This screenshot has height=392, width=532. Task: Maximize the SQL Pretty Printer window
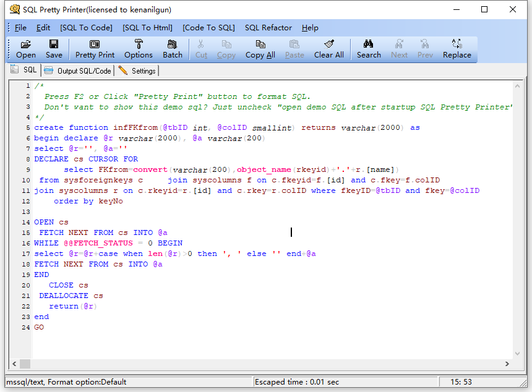[x=484, y=9]
